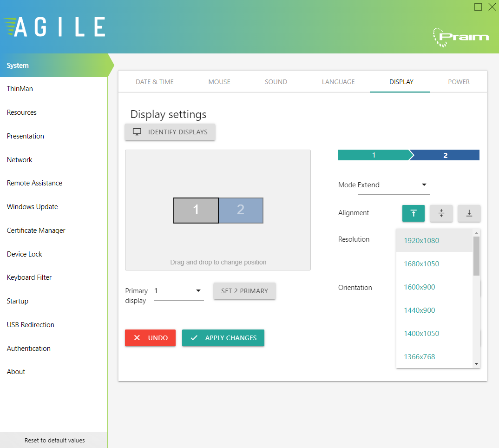Open Presentation in the sidebar
This screenshot has height=448, width=499.
(x=53, y=136)
